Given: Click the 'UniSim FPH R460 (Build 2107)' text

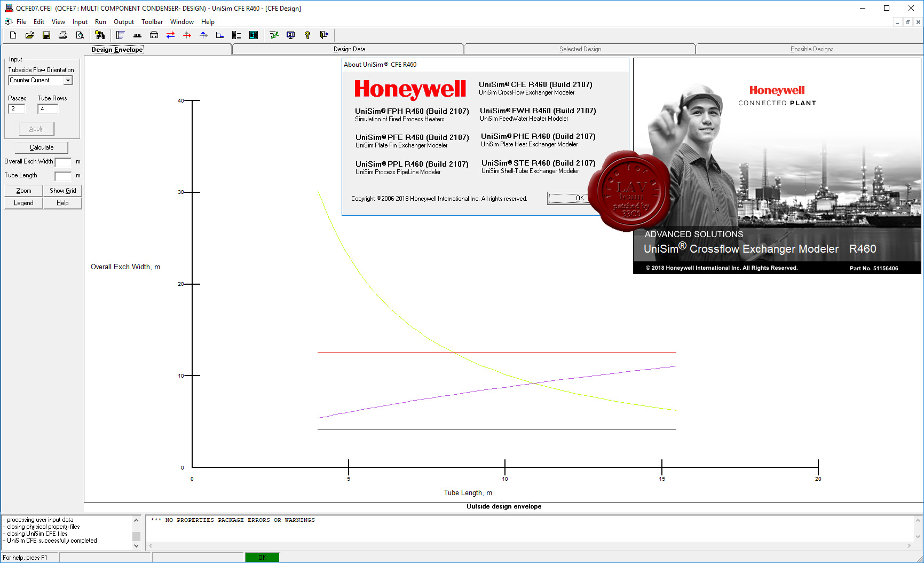Looking at the screenshot, I should click(x=412, y=111).
